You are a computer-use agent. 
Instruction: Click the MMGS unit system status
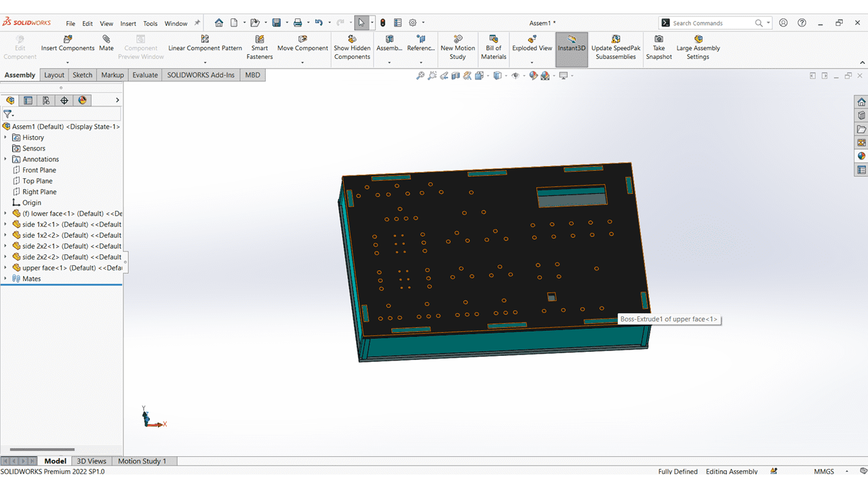point(824,471)
